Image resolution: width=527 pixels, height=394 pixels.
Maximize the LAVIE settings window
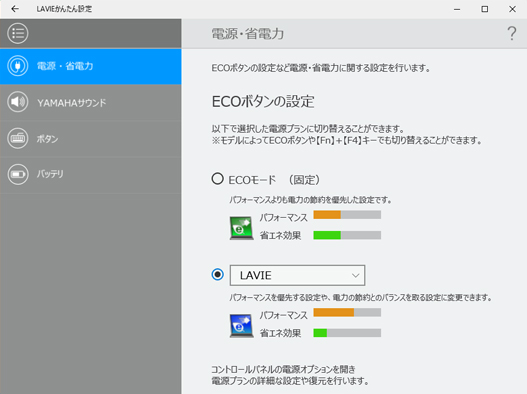pos(485,9)
